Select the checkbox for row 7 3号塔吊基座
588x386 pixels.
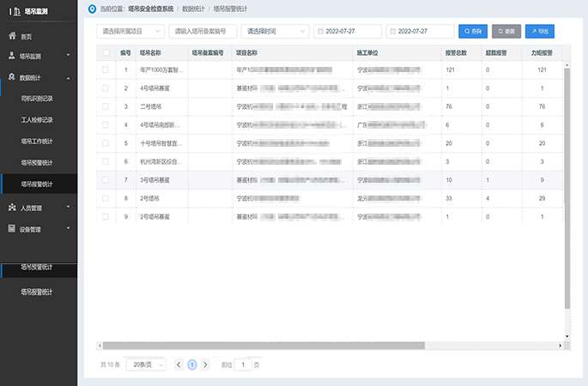[106, 179]
